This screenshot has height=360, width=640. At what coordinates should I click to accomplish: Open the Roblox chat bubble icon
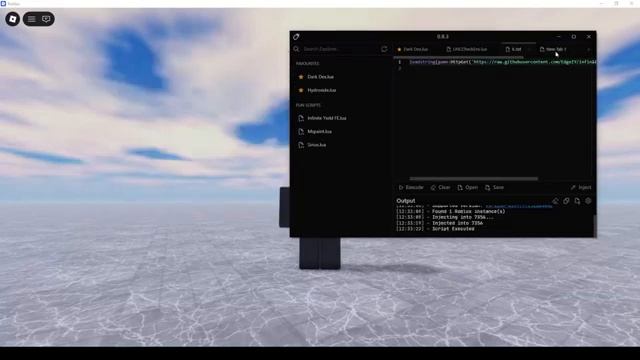point(46,19)
